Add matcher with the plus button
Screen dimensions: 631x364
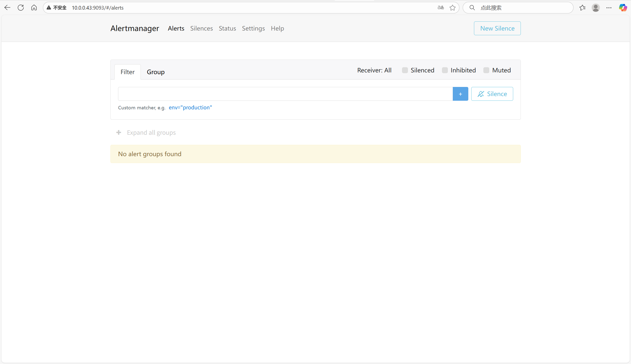coord(460,94)
